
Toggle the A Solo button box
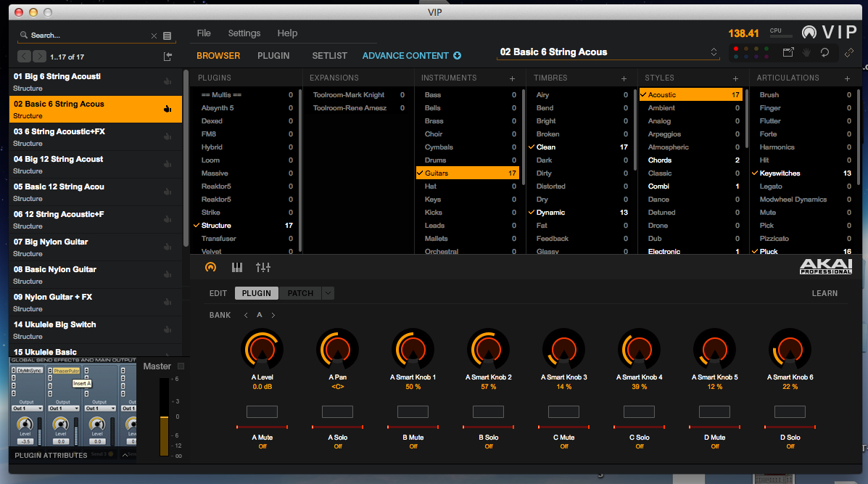click(x=337, y=411)
